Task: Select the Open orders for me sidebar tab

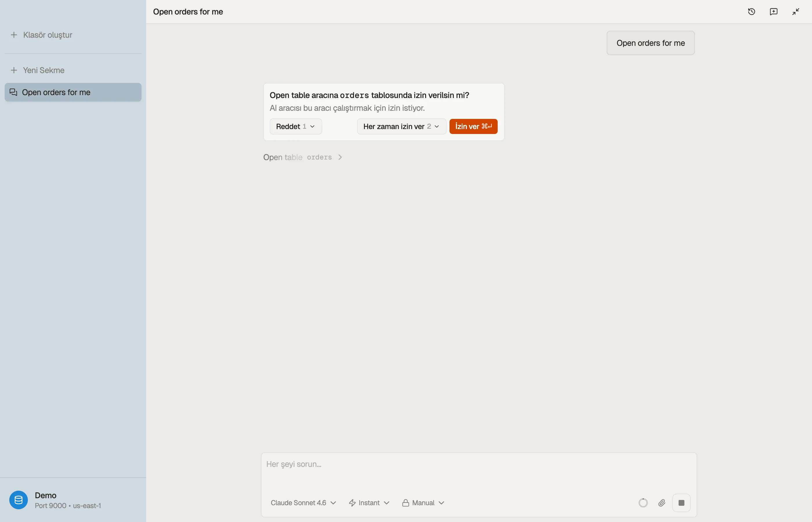Action: click(73, 92)
